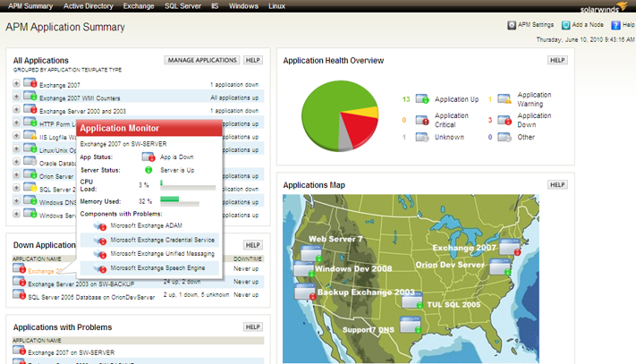Click Help in Application Health Overview
The height and width of the screenshot is (364, 636).
tap(557, 60)
